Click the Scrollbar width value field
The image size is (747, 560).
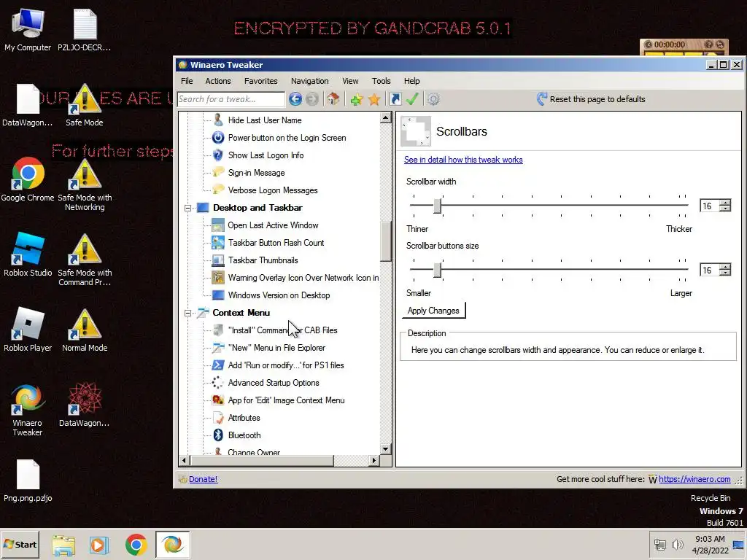[x=710, y=206]
